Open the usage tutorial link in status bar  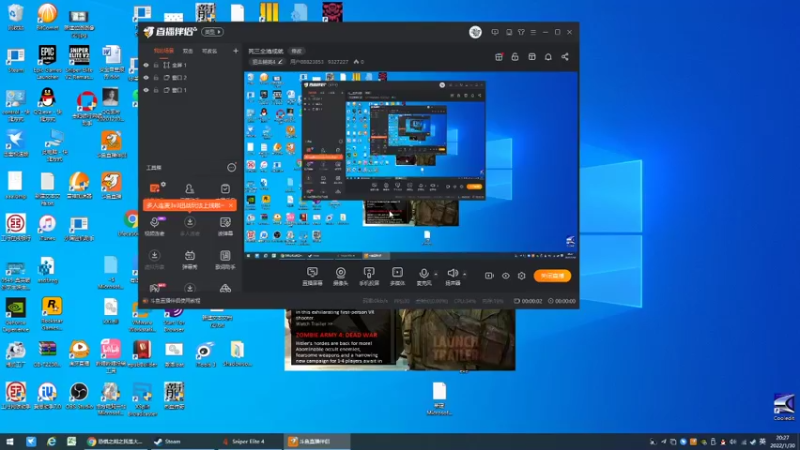172,301
